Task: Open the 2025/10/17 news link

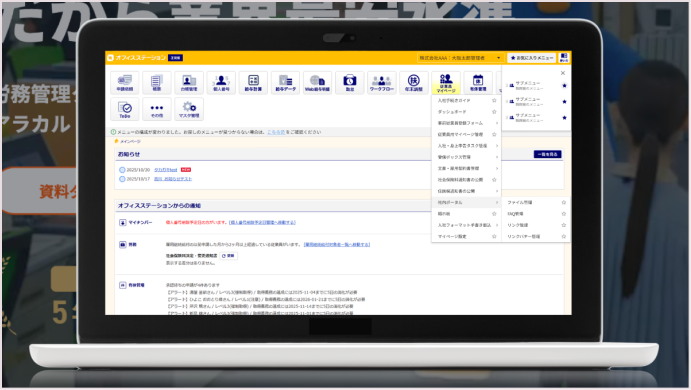Action: tap(173, 179)
